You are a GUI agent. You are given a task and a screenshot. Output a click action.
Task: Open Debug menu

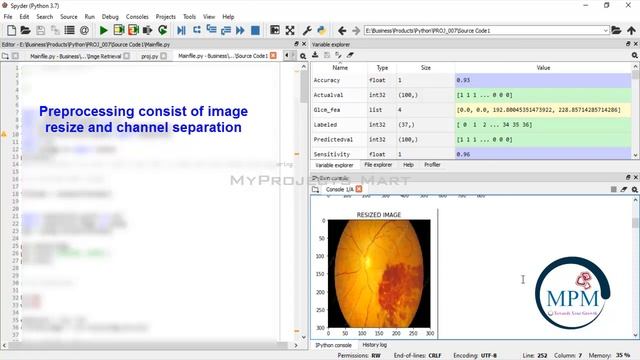110,17
